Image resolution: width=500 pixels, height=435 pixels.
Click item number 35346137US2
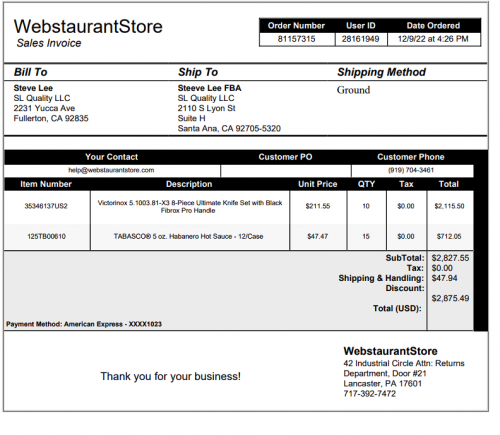[46, 206]
